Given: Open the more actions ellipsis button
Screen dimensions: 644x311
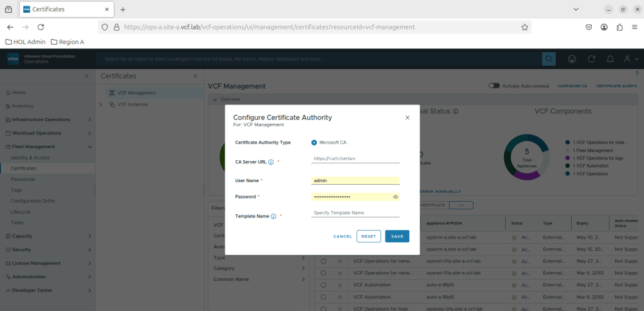Looking at the screenshot, I should 461,205.
